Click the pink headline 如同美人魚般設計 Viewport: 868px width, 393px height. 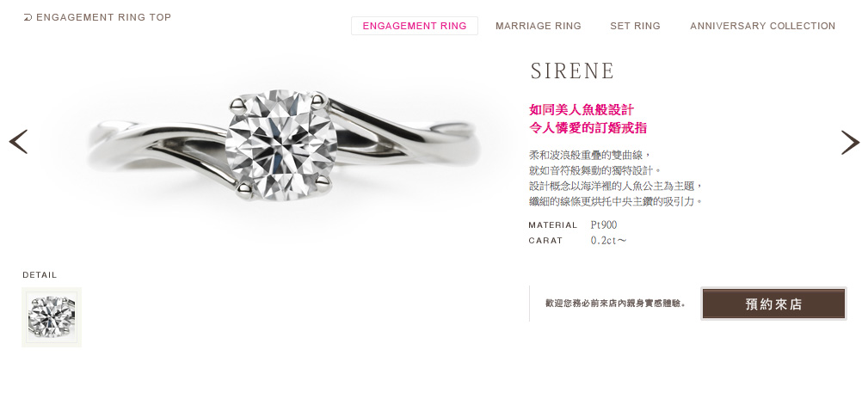click(x=582, y=109)
